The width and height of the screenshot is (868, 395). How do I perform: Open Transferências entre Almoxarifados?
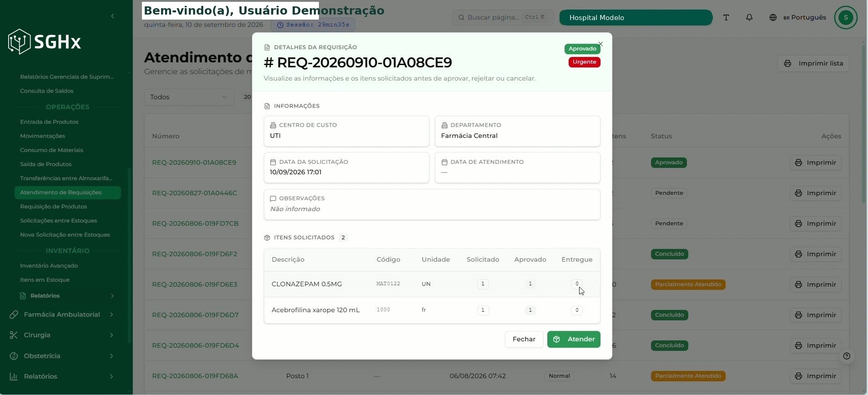pos(66,178)
